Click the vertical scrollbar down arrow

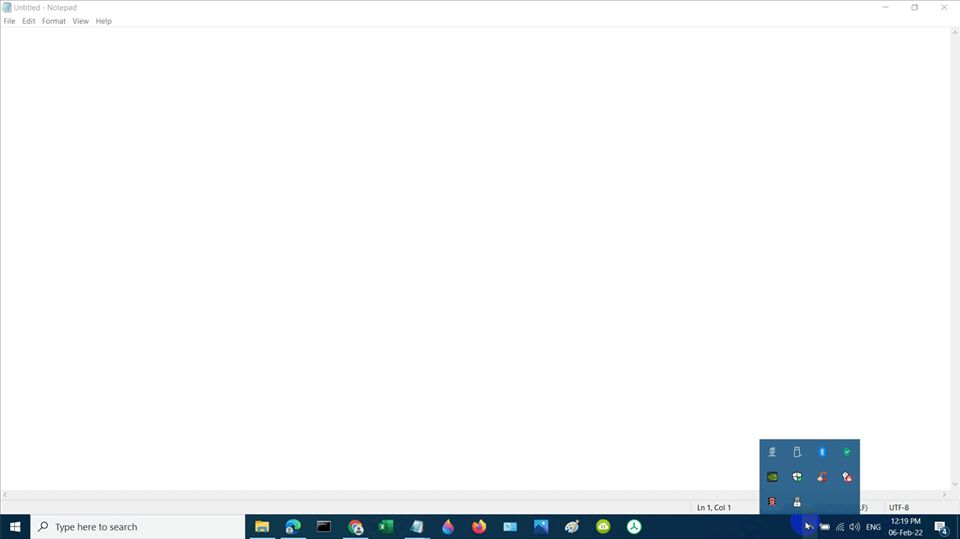954,484
